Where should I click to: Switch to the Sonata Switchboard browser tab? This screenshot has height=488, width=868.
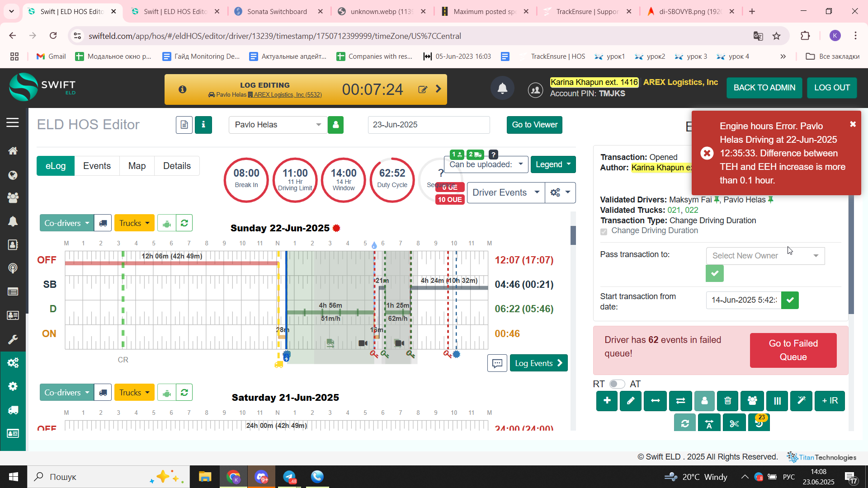tap(277, 11)
